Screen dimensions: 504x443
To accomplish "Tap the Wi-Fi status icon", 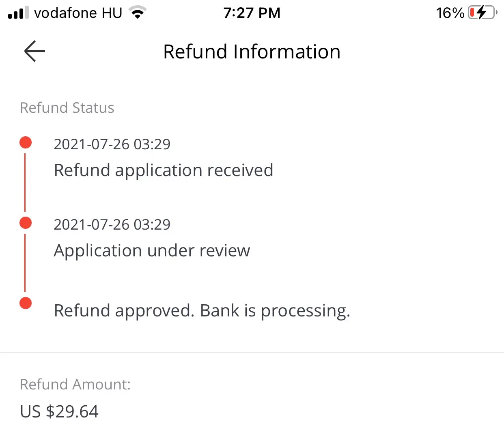I will click(138, 13).
